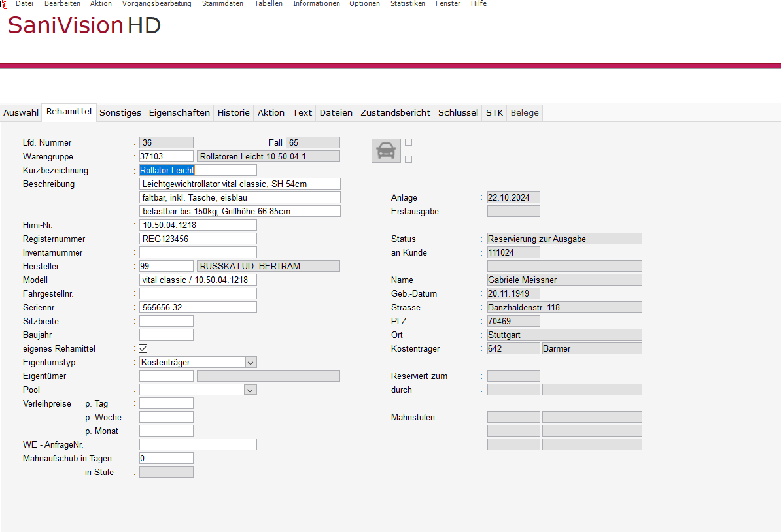Open the Statistiken menu
The width and height of the screenshot is (781, 532).
coord(408,4)
